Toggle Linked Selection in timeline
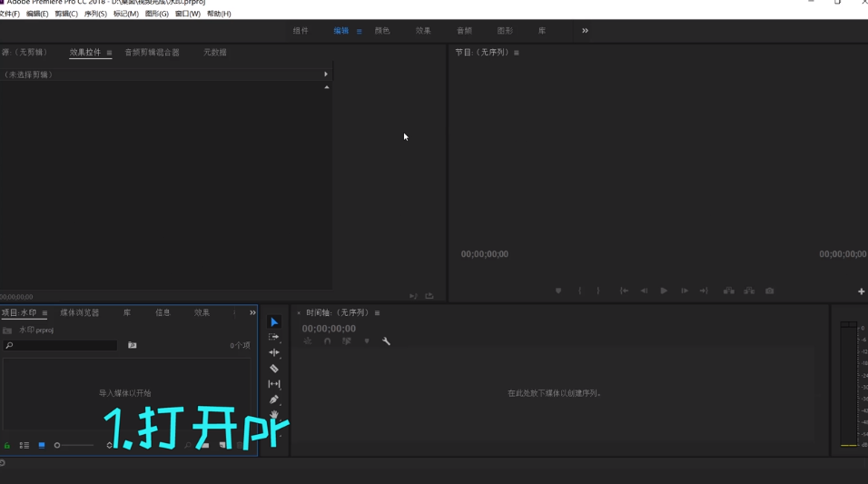Image resolution: width=868 pixels, height=484 pixels. [347, 341]
